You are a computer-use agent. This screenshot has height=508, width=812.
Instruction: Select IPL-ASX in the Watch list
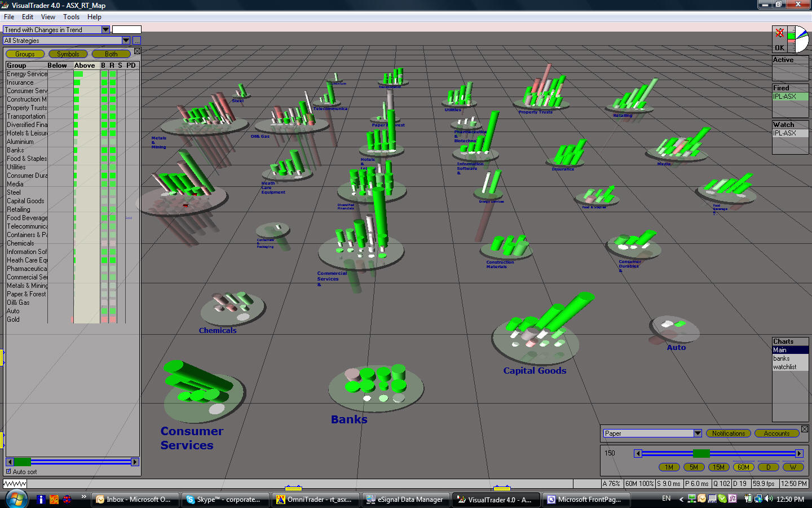pos(790,133)
